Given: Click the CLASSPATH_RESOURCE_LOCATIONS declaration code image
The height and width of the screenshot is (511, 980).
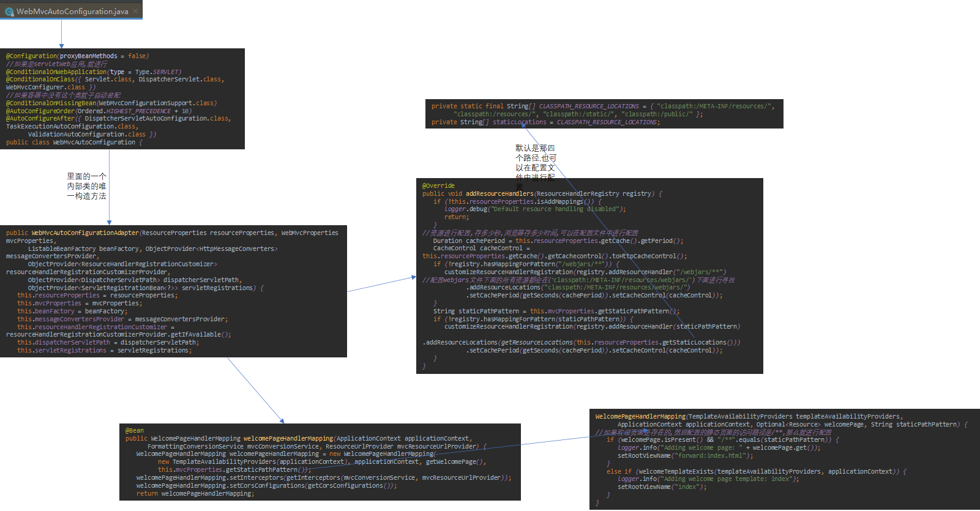Looking at the screenshot, I should 604,114.
